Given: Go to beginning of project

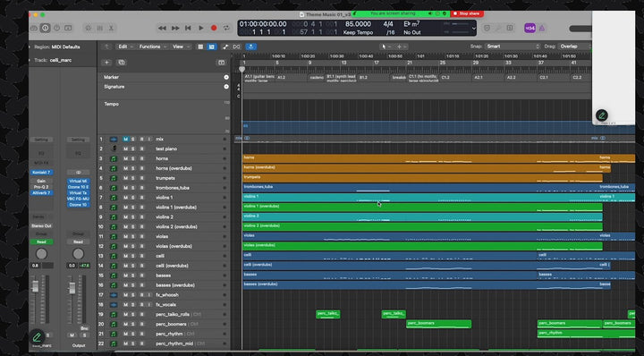Looking at the screenshot, I should click(188, 28).
